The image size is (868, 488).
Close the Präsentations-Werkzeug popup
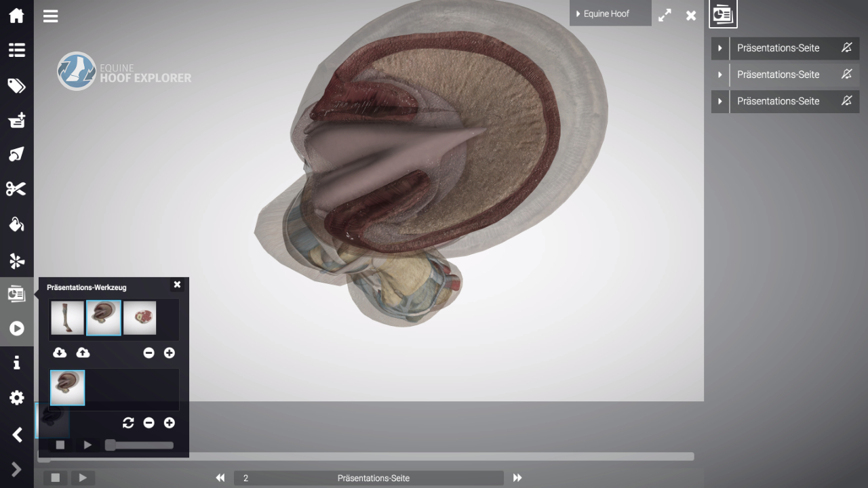tap(178, 285)
